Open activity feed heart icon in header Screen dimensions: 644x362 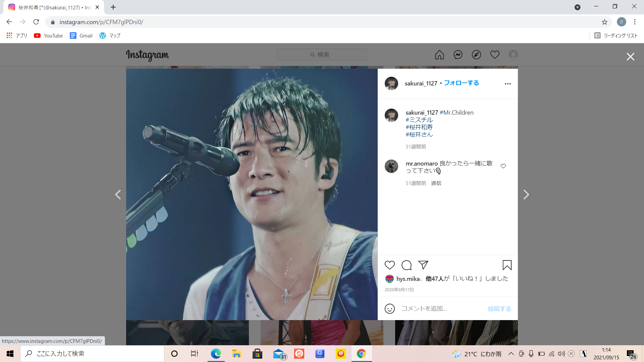[x=495, y=55]
